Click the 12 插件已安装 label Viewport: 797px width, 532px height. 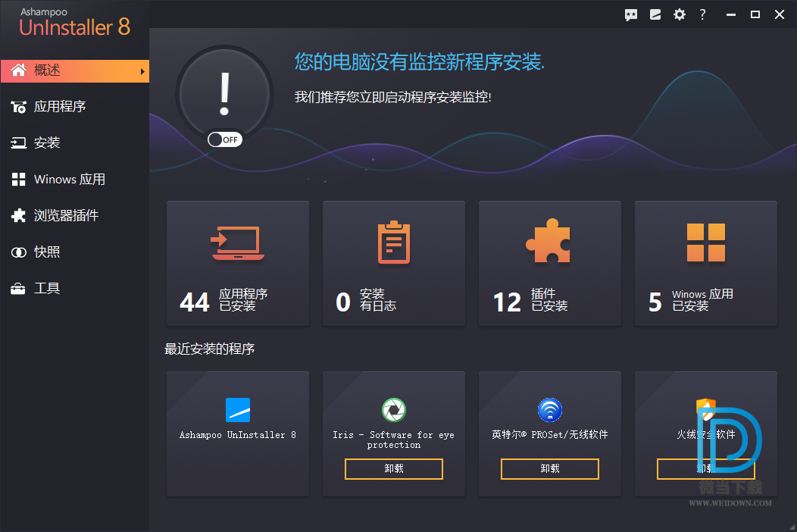pyautogui.click(x=530, y=301)
